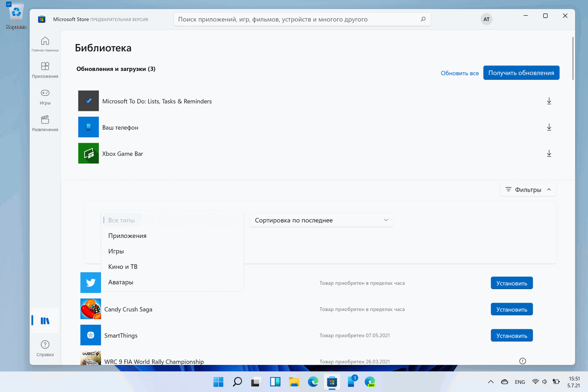
Task: Open the Home page sidebar icon
Action: [x=45, y=44]
